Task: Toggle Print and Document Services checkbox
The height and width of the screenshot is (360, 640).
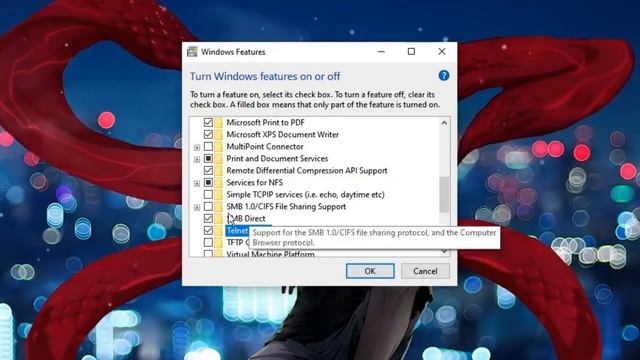Action: coord(208,158)
